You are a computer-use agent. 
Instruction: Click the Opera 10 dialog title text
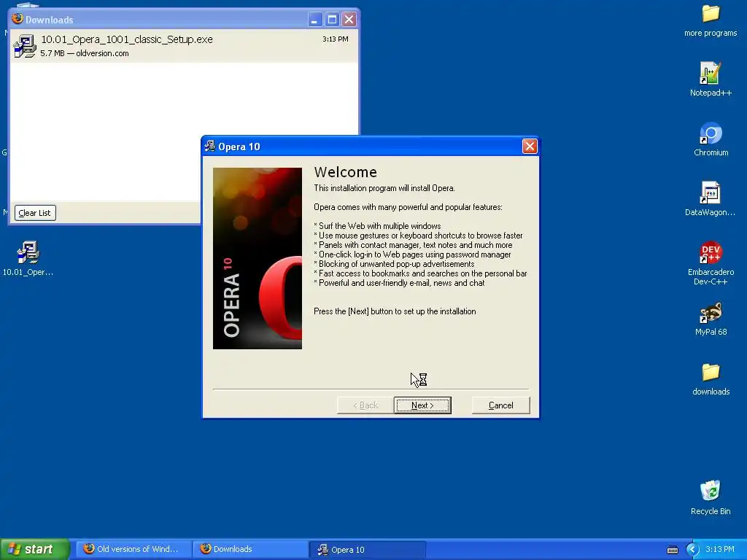point(239,147)
